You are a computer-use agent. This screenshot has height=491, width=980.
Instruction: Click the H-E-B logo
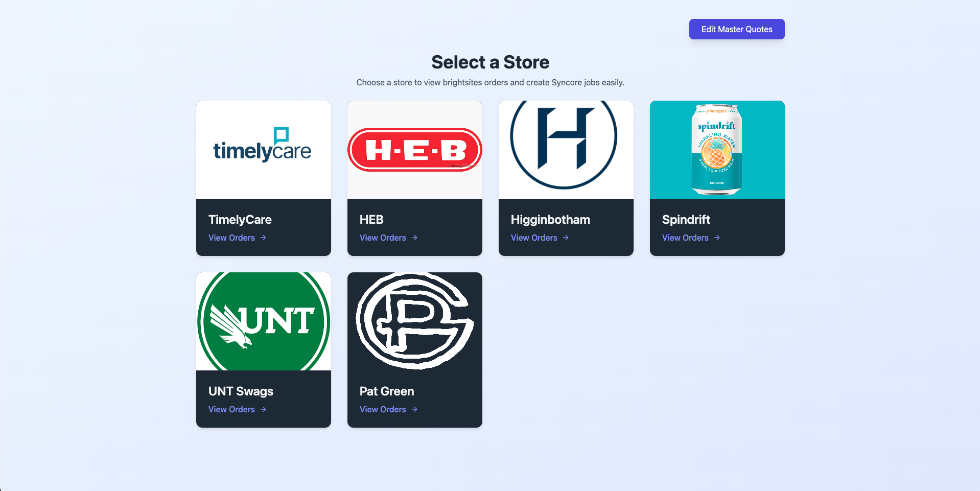pyautogui.click(x=414, y=150)
